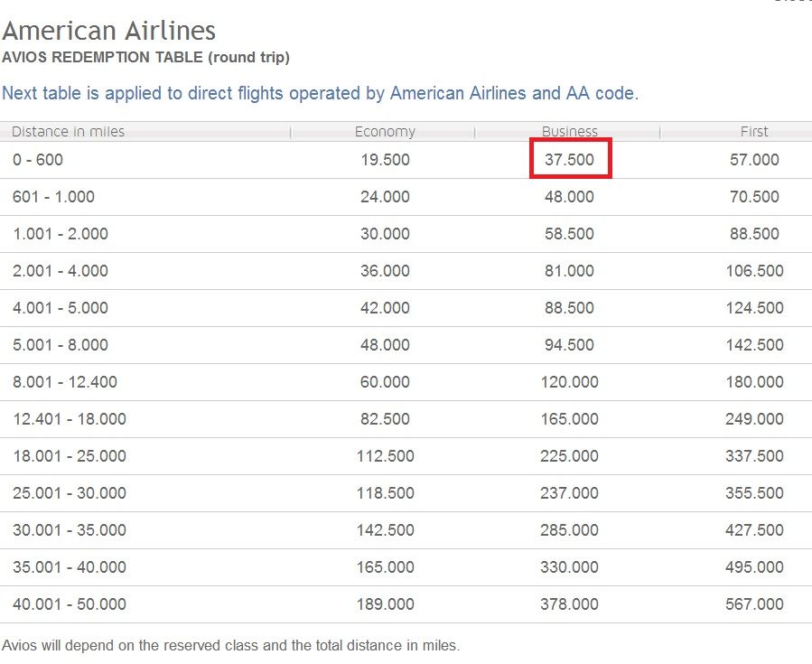Screen dimensions: 812x664
Task: Select Economy value 19.500
Action: click(385, 160)
